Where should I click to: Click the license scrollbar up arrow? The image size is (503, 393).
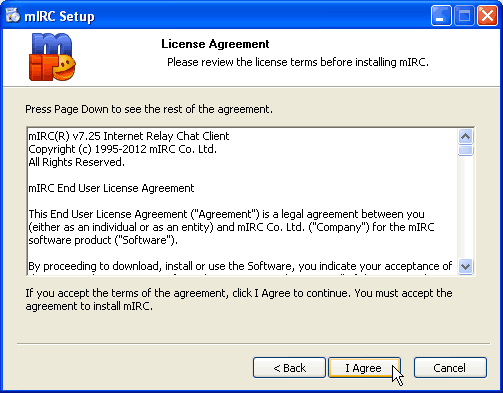click(x=465, y=136)
